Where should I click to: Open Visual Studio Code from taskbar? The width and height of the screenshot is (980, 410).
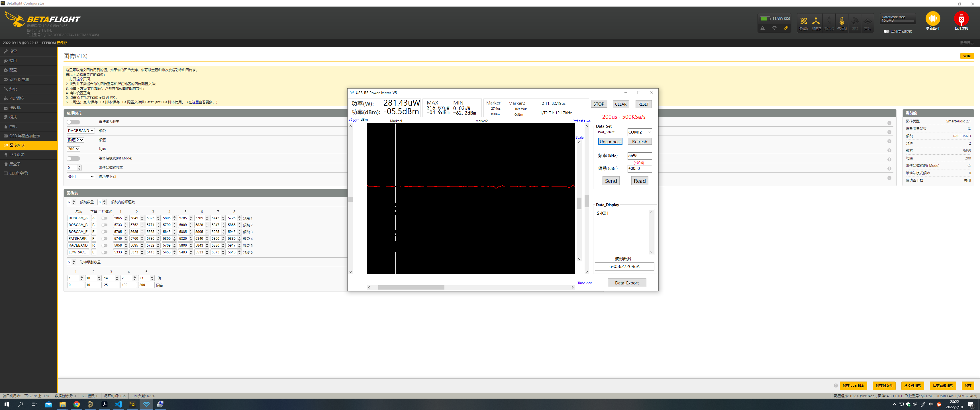point(118,404)
